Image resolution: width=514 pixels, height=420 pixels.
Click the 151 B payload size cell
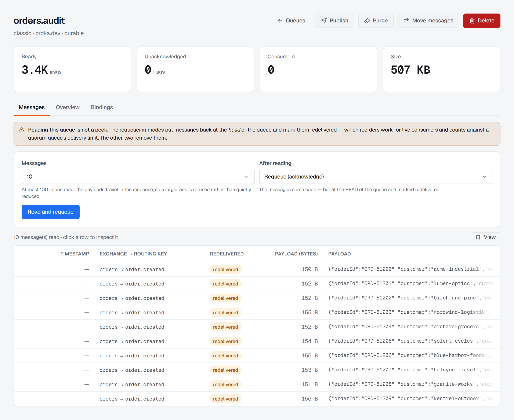[x=309, y=384]
